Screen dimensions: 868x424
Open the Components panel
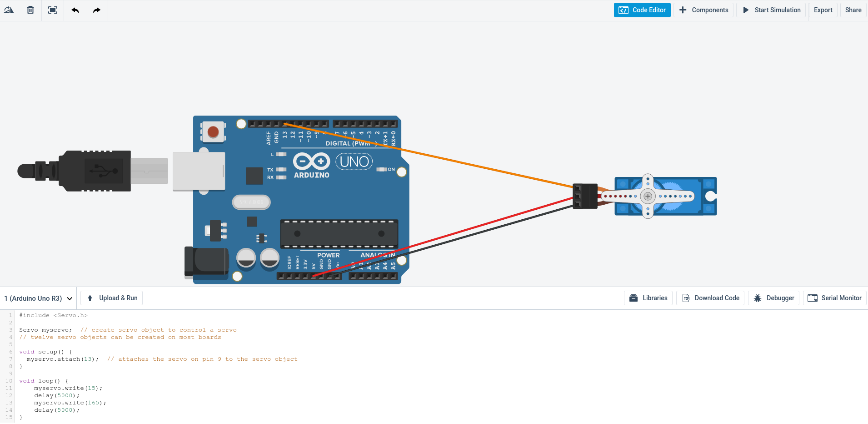(x=703, y=10)
